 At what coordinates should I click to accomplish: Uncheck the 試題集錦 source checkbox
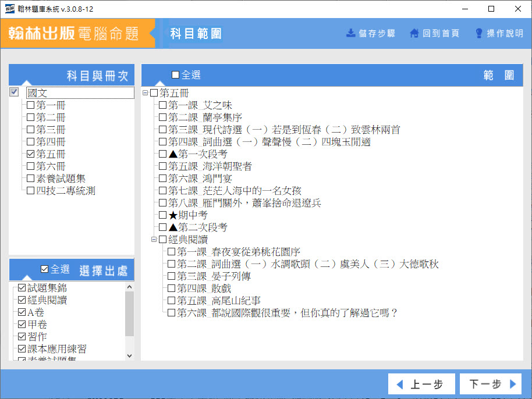(22, 288)
